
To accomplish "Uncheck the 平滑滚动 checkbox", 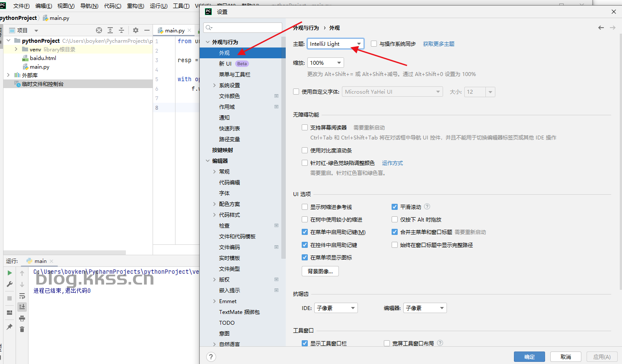I will 395,207.
